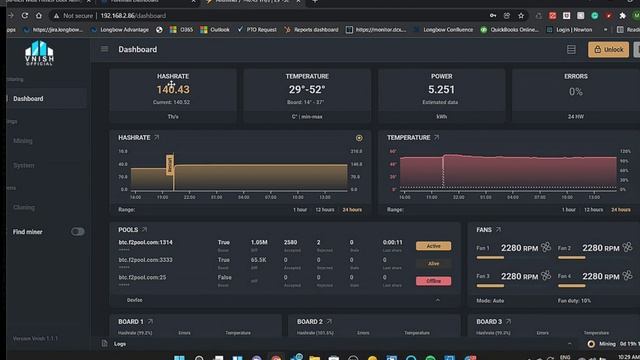This screenshot has height=360, width=640.
Task: Click the Alive pool status badge
Action: 433,263
